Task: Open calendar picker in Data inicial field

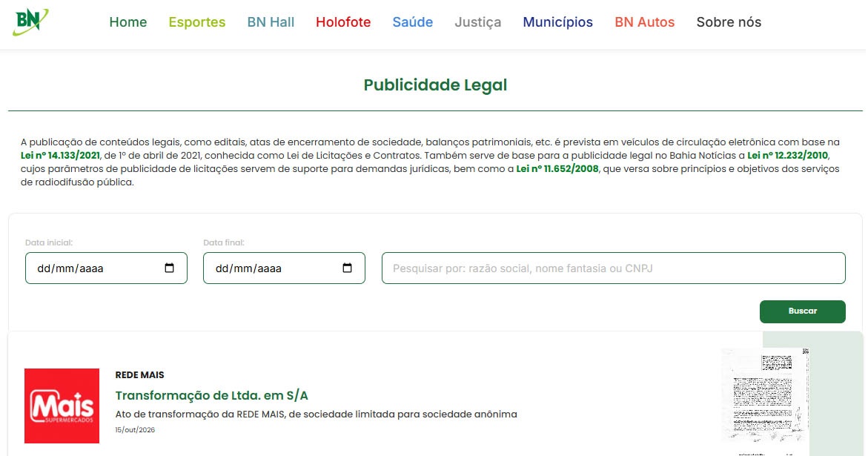Action: (x=170, y=268)
